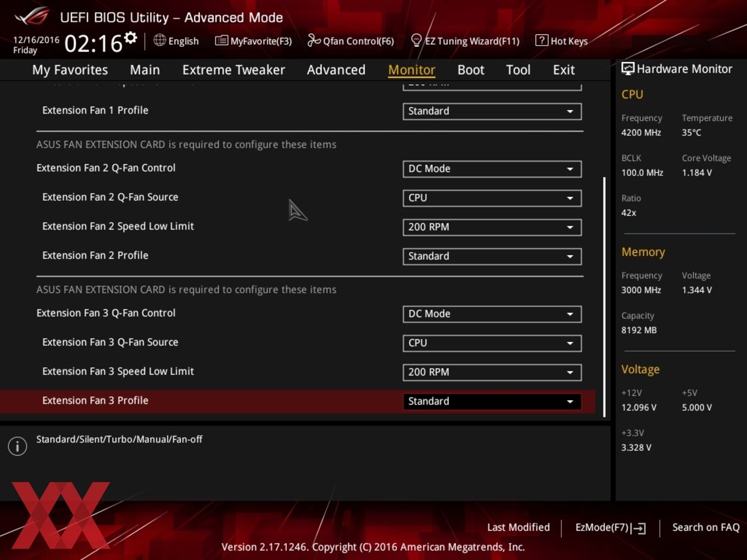This screenshot has height=560, width=747.
Task: Select Extension Fan 1 Profile label
Action: (x=95, y=110)
